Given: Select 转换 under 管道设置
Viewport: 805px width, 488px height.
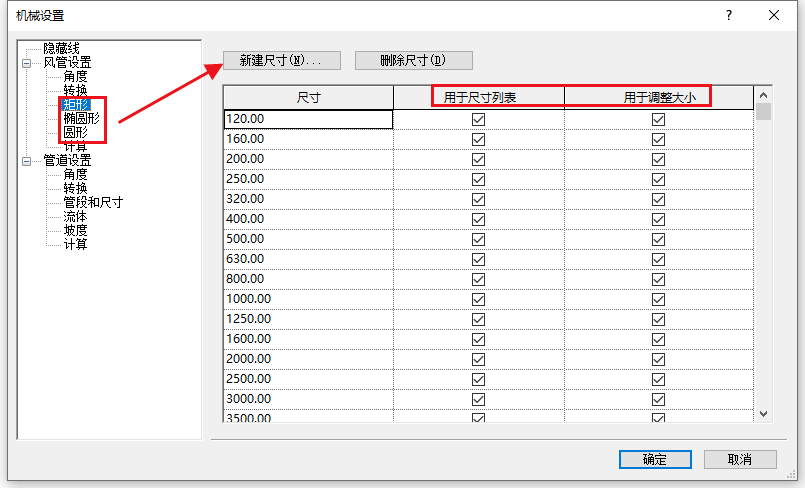Looking at the screenshot, I should click(75, 188).
